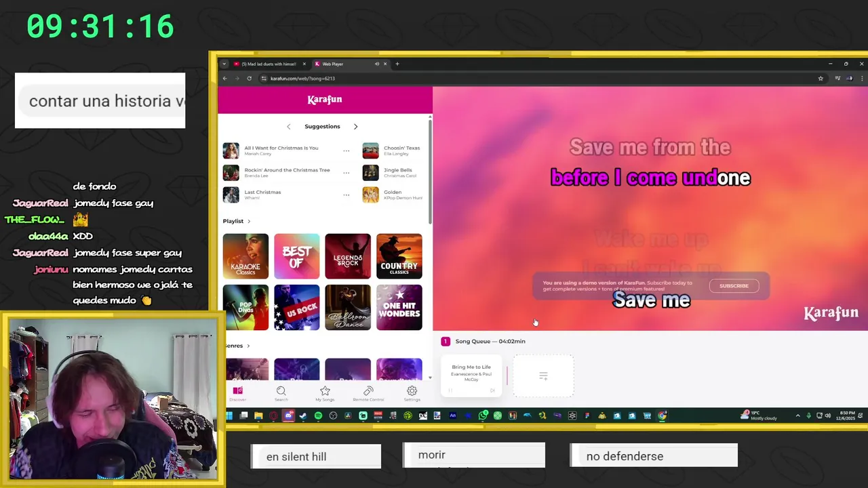Open the Discover tab in KaraFun
This screenshot has width=868, height=488.
[x=238, y=393]
